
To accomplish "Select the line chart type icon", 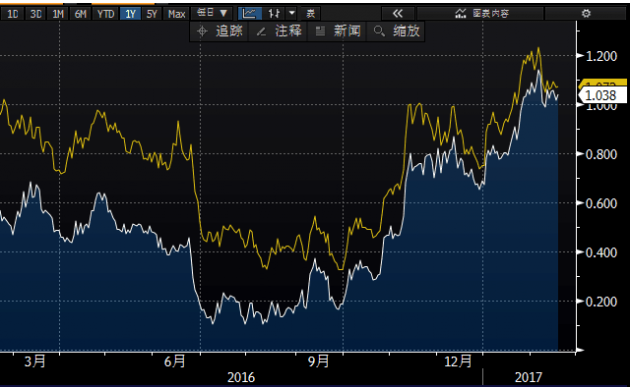I will click(249, 14).
